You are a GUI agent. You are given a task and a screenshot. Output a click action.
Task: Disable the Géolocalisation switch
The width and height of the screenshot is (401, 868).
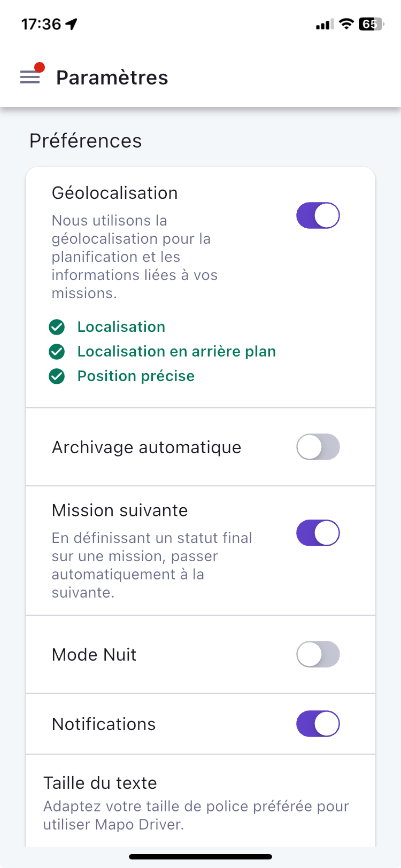coord(318,215)
